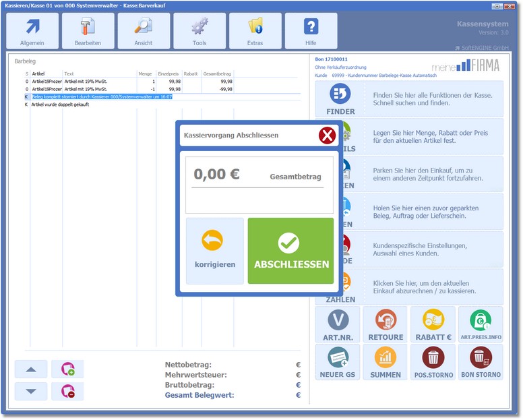Viewport: 523px width, 420px height.
Task: Create a NEUER GS voucher
Action: click(338, 362)
